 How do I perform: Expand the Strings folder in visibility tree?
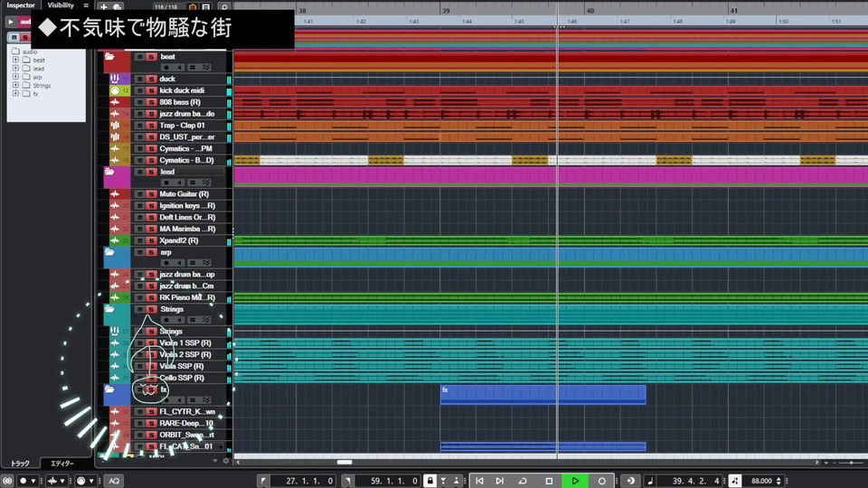[15, 86]
